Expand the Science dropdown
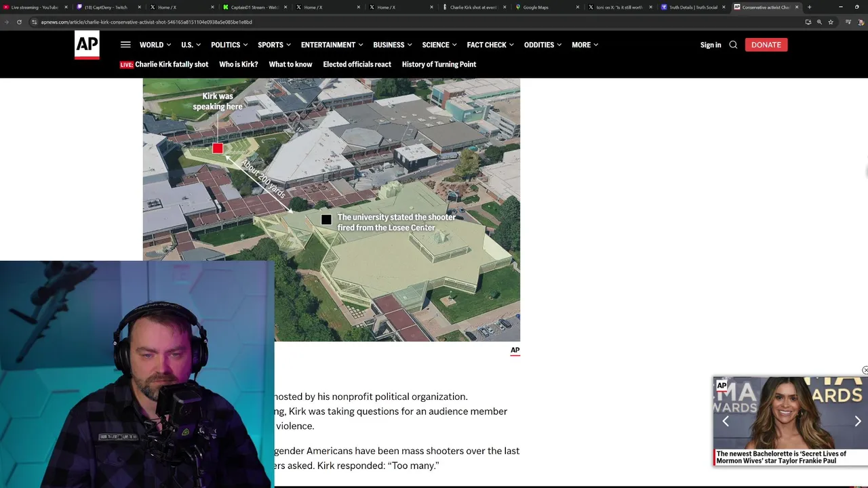 pos(439,45)
